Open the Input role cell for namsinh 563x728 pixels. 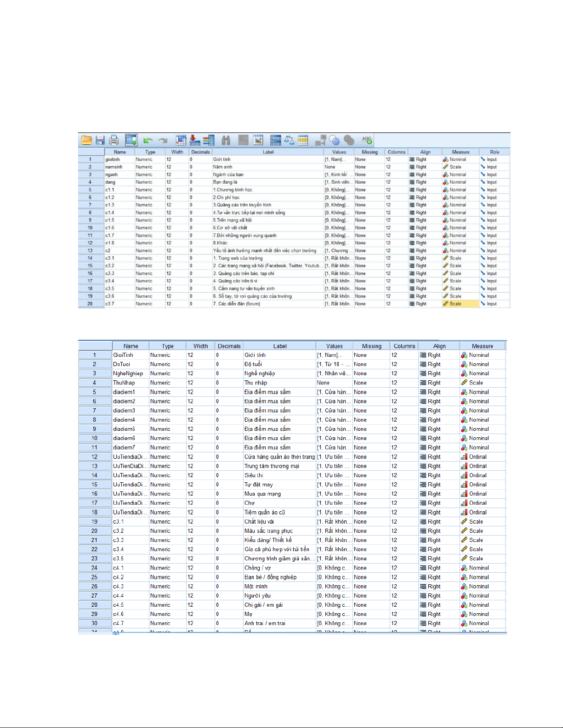tap(494, 167)
